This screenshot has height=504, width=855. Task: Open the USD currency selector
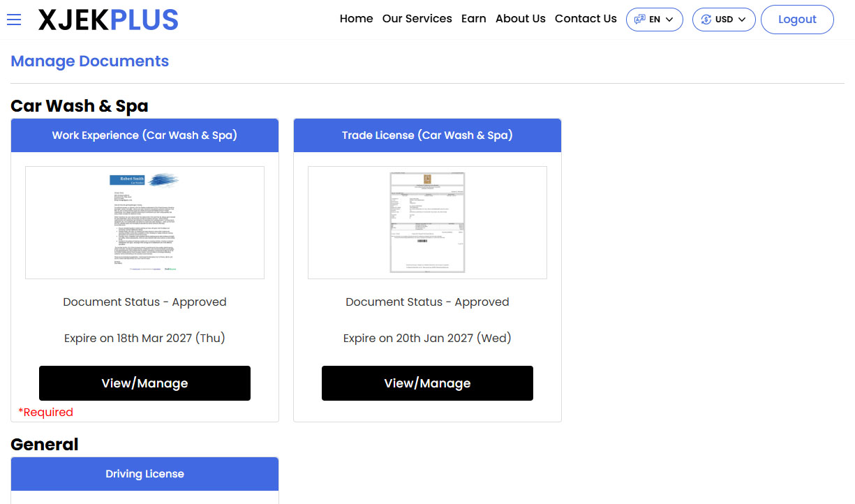[724, 19]
